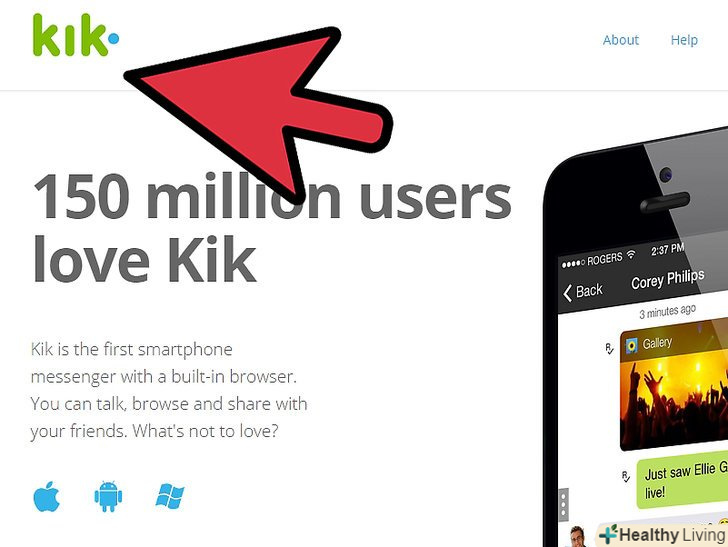Click the Gallery icon above the photo
Screen dimensions: 728x547
coord(631,345)
